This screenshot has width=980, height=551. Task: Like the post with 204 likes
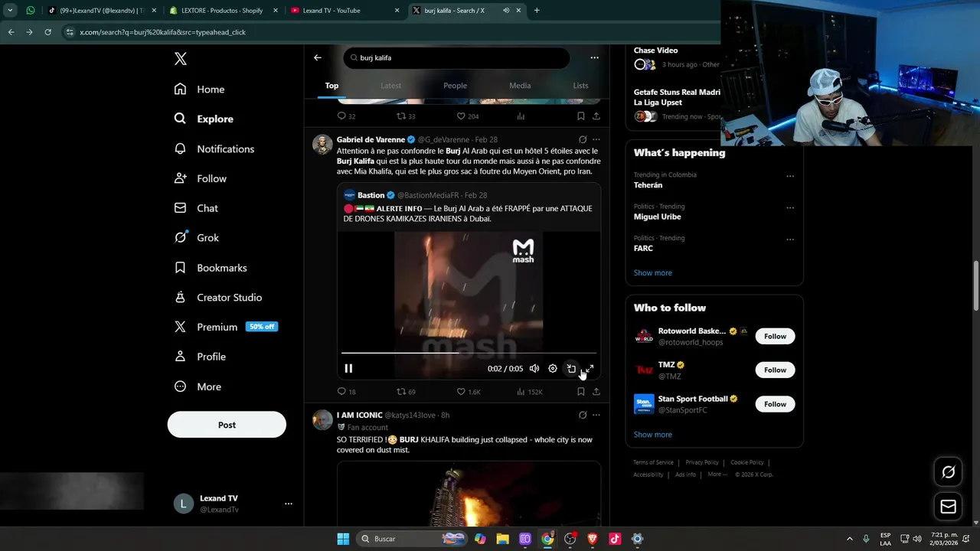pyautogui.click(x=467, y=116)
